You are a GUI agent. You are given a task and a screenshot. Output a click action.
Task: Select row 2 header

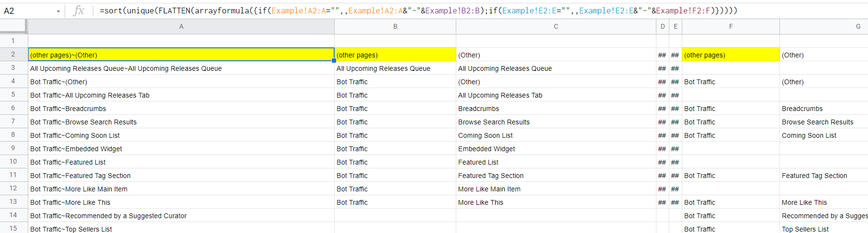13,54
